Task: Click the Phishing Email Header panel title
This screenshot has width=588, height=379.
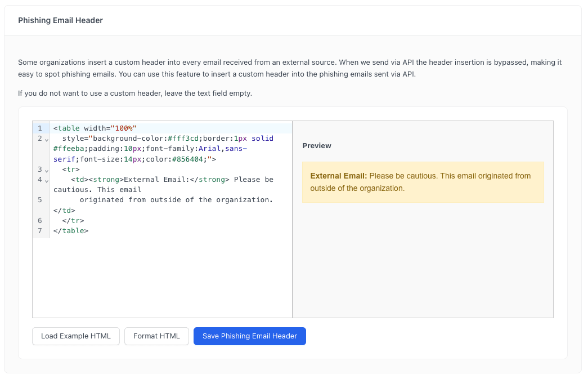Action: pos(60,20)
